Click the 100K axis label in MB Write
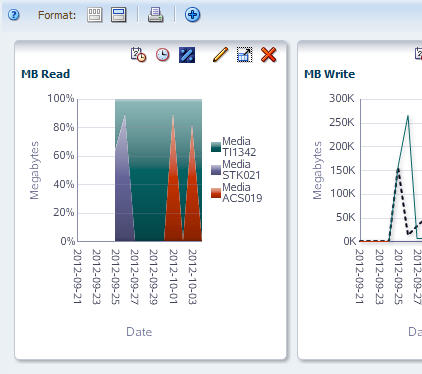Screen dimensions: 422x374 coord(343,193)
